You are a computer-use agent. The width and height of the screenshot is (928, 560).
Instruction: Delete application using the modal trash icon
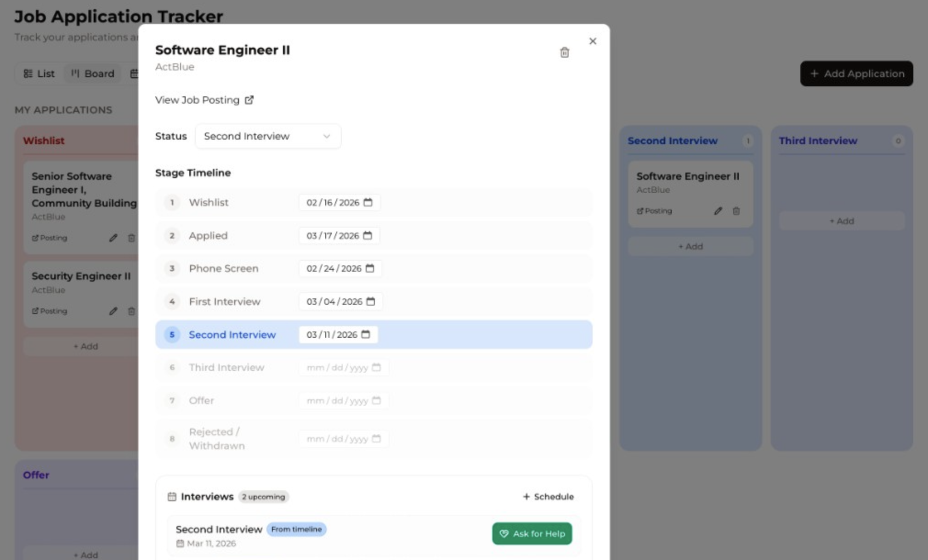(565, 52)
